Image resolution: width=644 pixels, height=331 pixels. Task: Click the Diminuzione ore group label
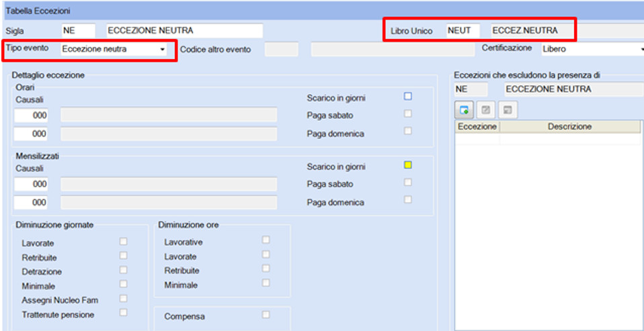point(188,225)
